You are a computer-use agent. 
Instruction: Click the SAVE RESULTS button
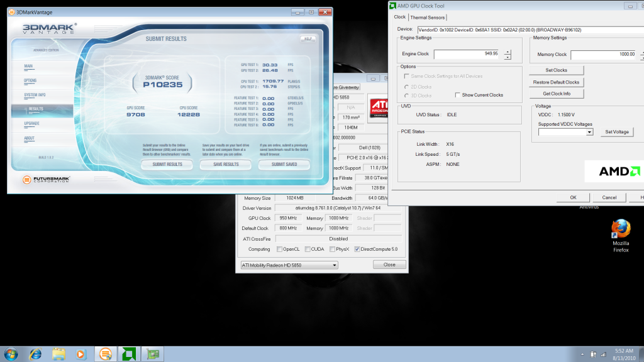coord(226,164)
